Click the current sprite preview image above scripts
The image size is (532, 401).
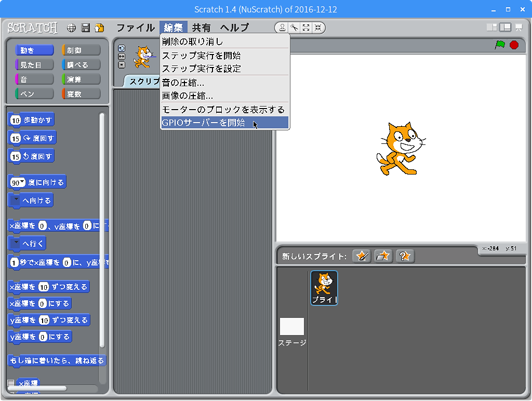pos(144,57)
